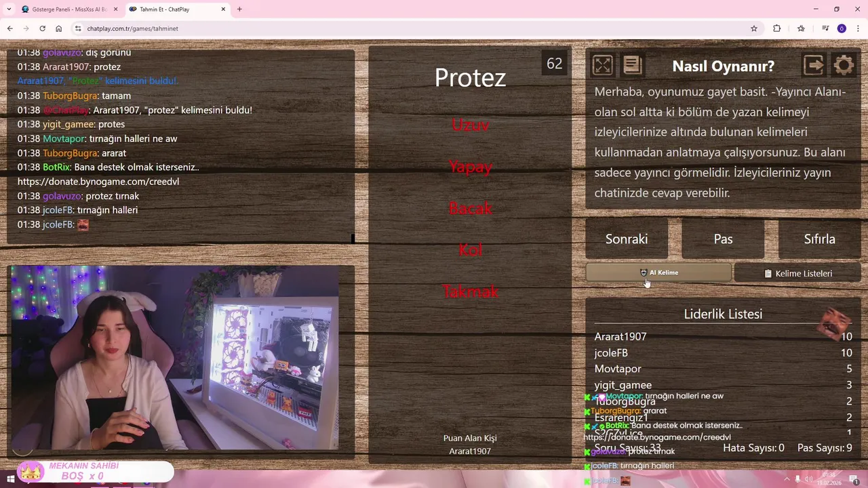Open the game settings gear
Image resolution: width=868 pixels, height=488 pixels.
point(844,65)
